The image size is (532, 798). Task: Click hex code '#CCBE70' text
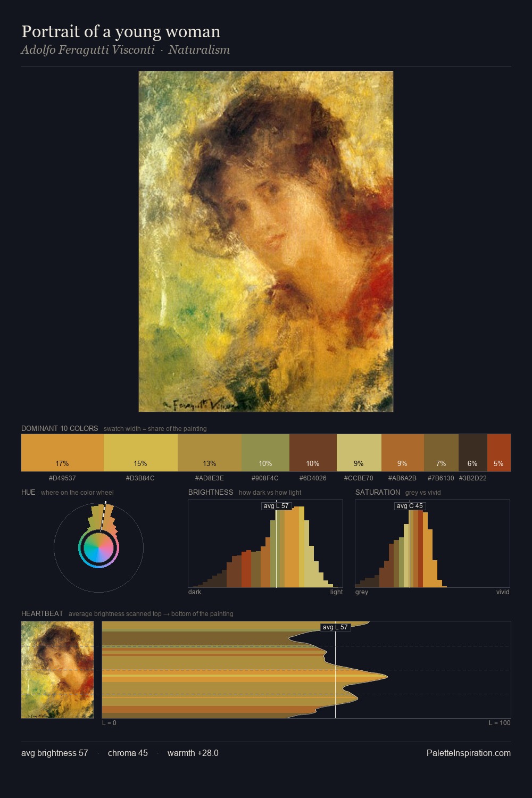(x=359, y=478)
